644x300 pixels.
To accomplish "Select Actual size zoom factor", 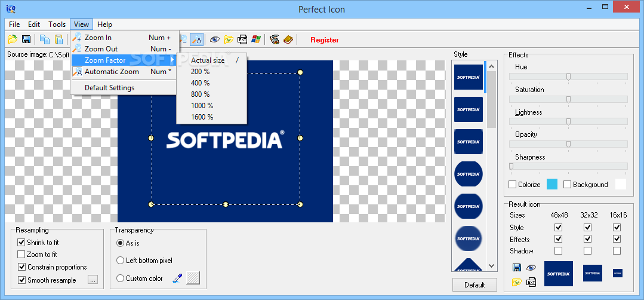I will [x=211, y=60].
